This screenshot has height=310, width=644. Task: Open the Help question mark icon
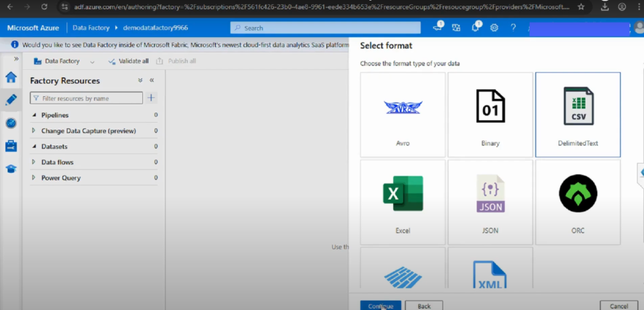513,28
